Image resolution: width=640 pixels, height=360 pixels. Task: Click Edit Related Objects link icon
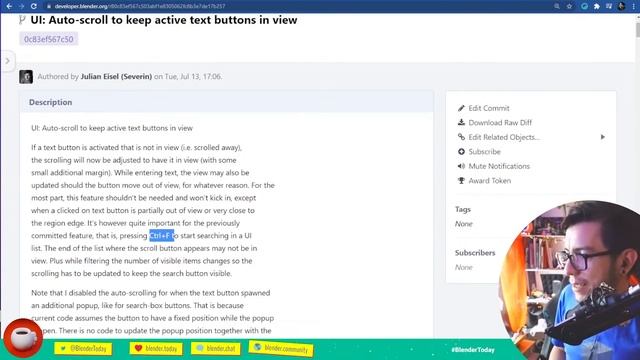(461, 137)
